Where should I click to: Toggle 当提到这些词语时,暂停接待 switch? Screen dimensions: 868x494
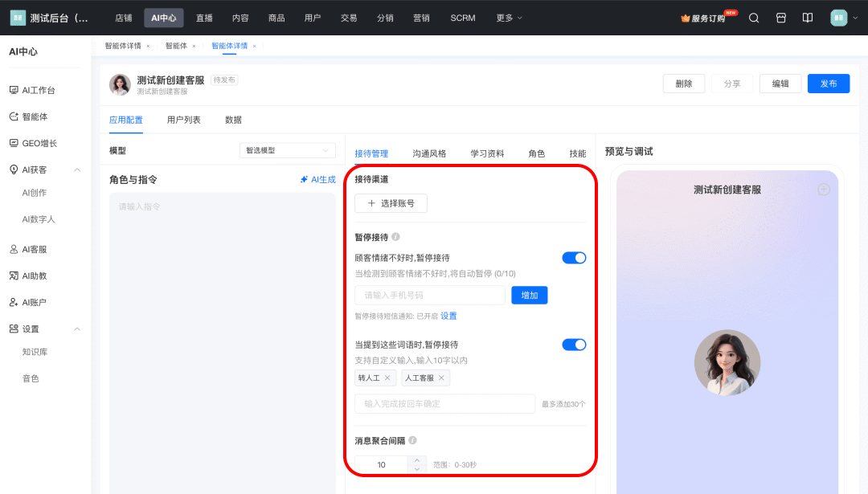coord(574,345)
